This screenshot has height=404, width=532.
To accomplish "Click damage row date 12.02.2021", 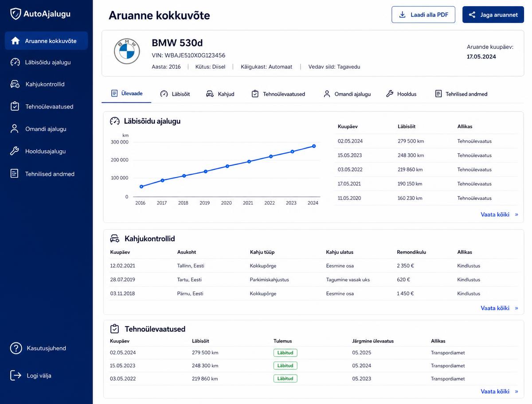I will 122,266.
